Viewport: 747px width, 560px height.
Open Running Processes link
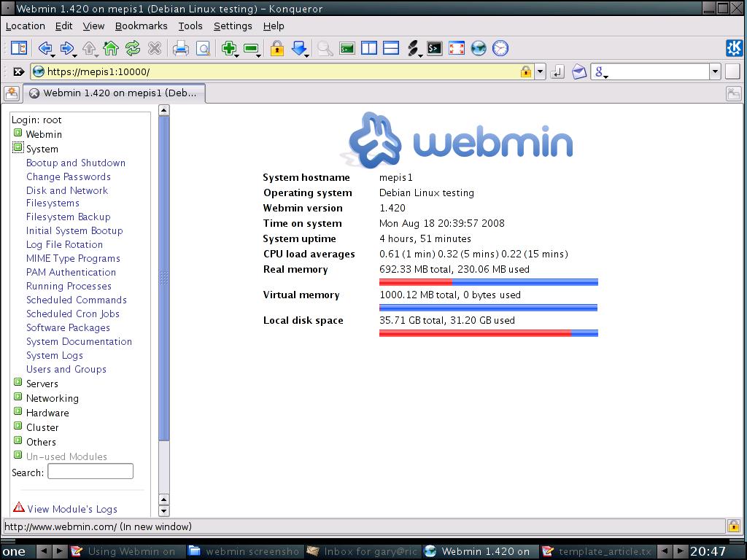point(69,286)
